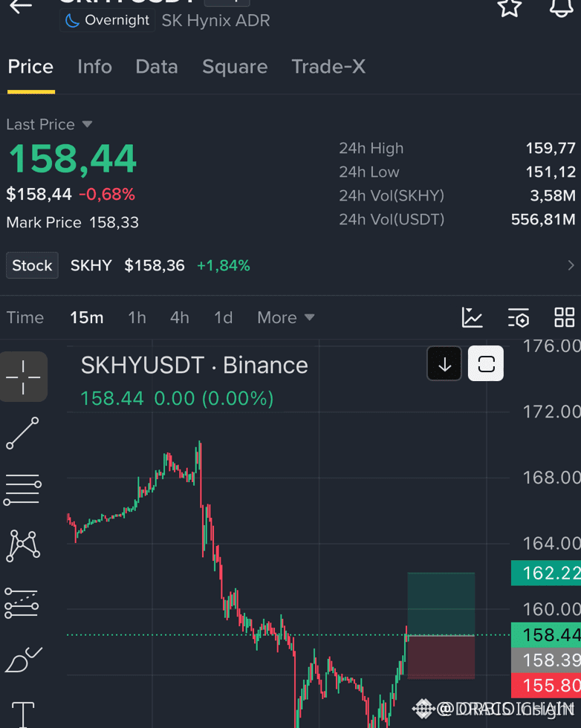The image size is (581, 728).
Task: Go back using the arrow icon
Action: point(21,7)
